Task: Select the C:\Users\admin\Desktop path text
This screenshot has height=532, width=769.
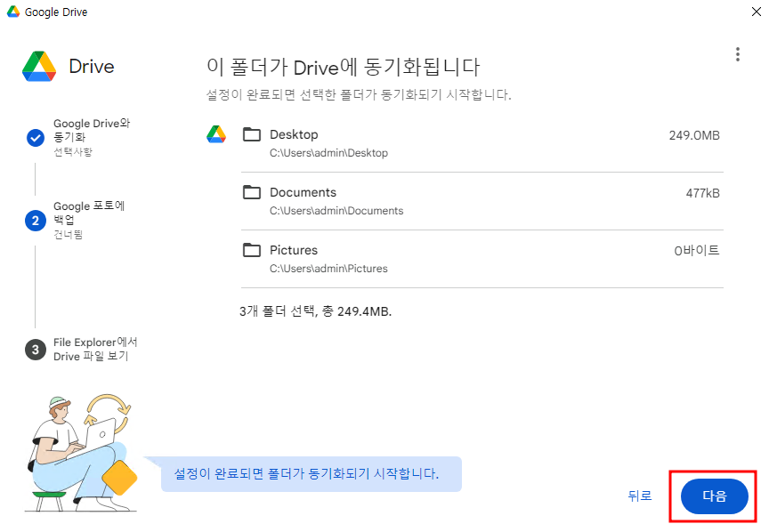Action: pos(328,153)
